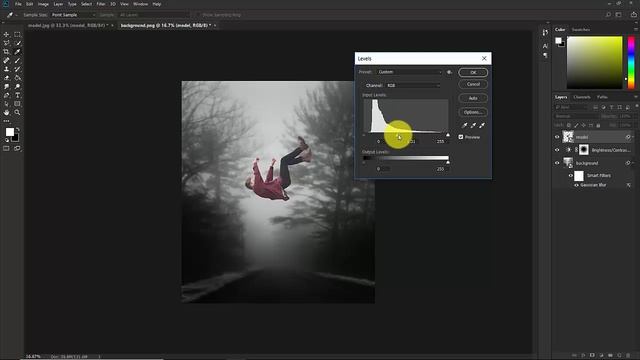Select the Horizontal Type tool

tap(17, 95)
